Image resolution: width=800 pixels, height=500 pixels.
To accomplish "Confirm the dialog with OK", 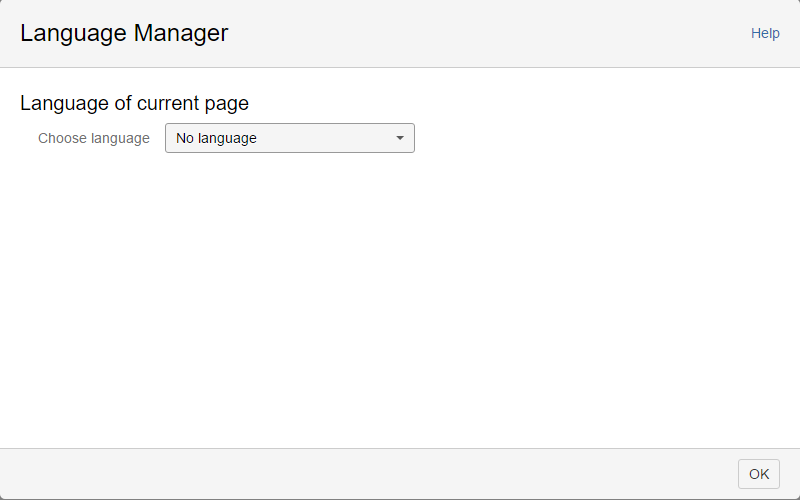I will point(759,474).
